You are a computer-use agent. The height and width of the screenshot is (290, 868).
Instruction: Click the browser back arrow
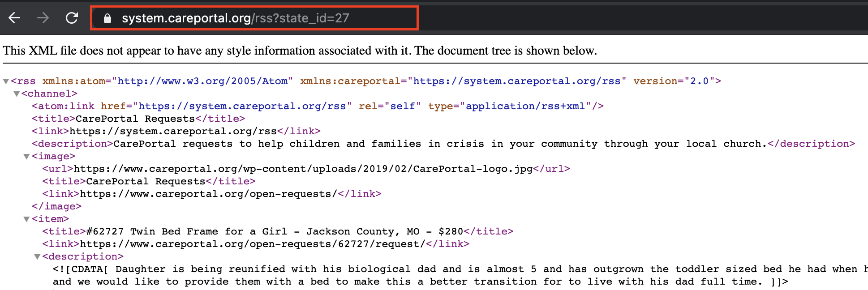coord(15,18)
